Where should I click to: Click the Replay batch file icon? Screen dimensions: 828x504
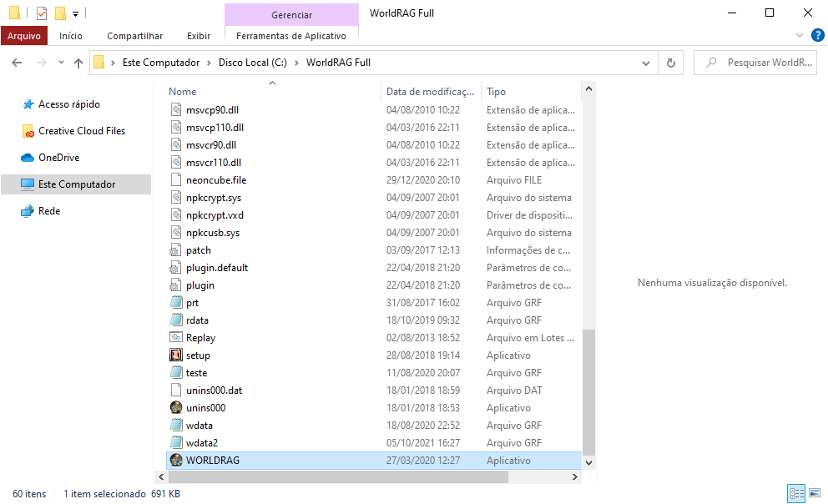tap(176, 337)
